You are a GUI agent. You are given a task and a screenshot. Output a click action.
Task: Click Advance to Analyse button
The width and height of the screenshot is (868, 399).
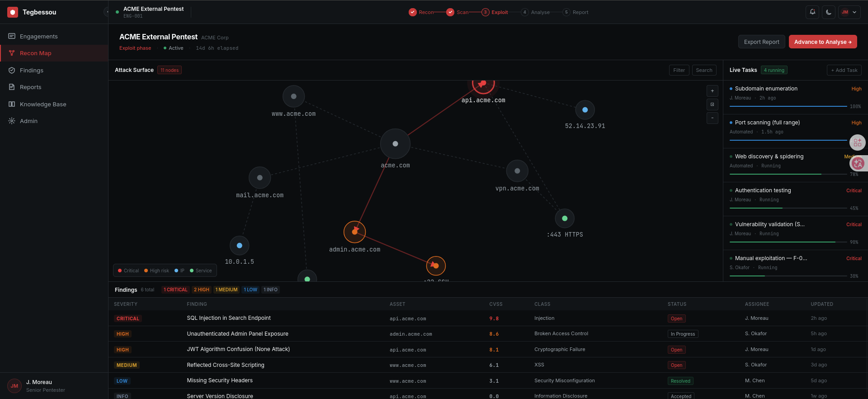pyautogui.click(x=822, y=42)
